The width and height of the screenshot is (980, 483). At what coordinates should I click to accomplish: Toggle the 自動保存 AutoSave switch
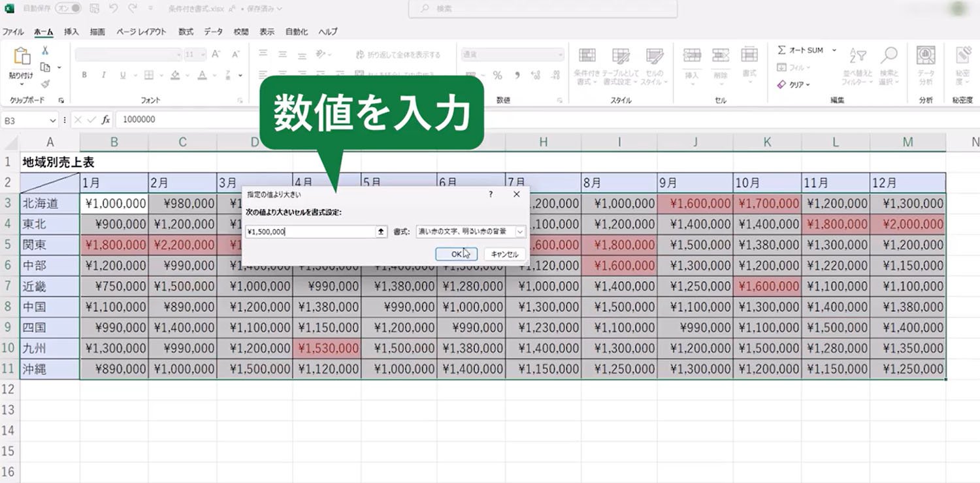[x=68, y=8]
